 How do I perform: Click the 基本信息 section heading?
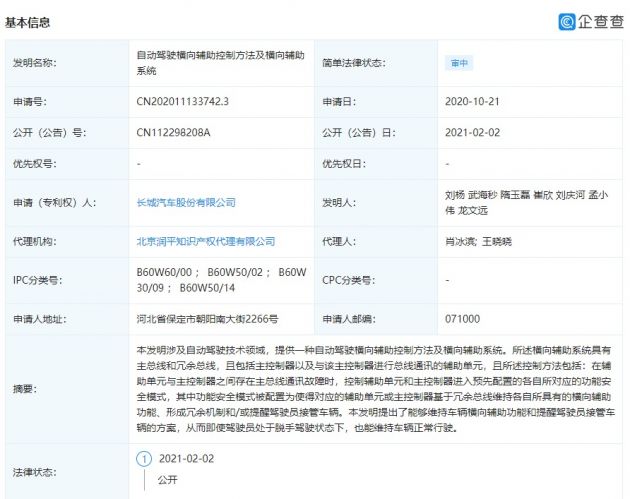pos(28,22)
